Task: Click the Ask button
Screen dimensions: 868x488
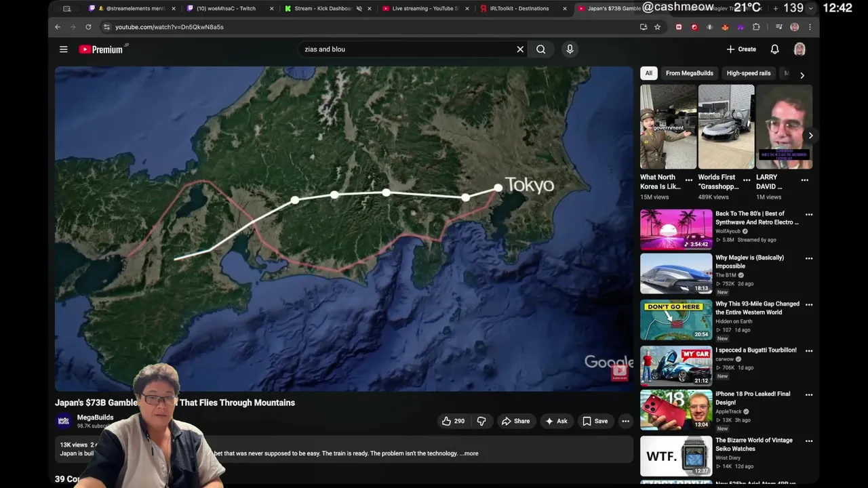Action: click(556, 421)
